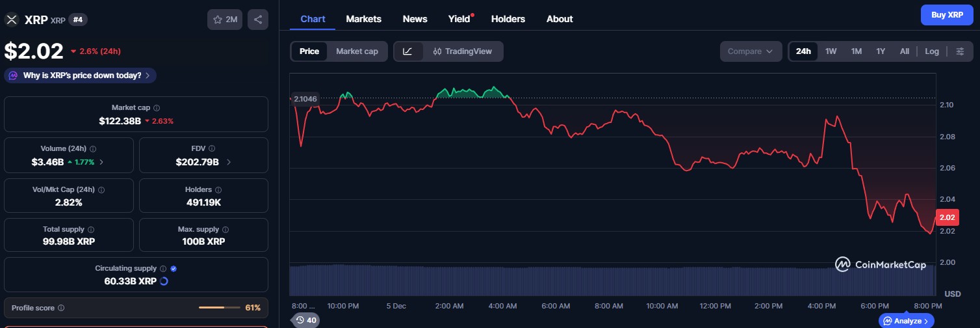Image resolution: width=980 pixels, height=328 pixels.
Task: Click the XRP logo icon
Action: [x=11, y=20]
